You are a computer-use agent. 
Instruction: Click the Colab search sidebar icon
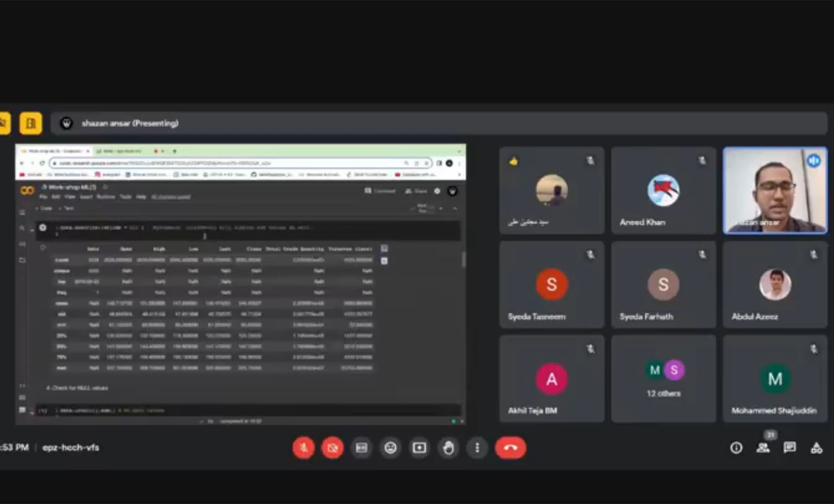point(23,228)
